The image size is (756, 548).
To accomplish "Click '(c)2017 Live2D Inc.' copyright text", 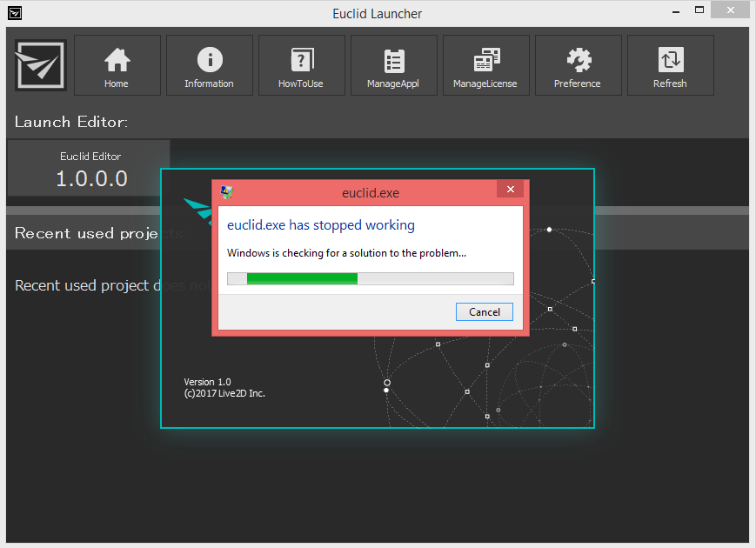I will click(x=224, y=393).
